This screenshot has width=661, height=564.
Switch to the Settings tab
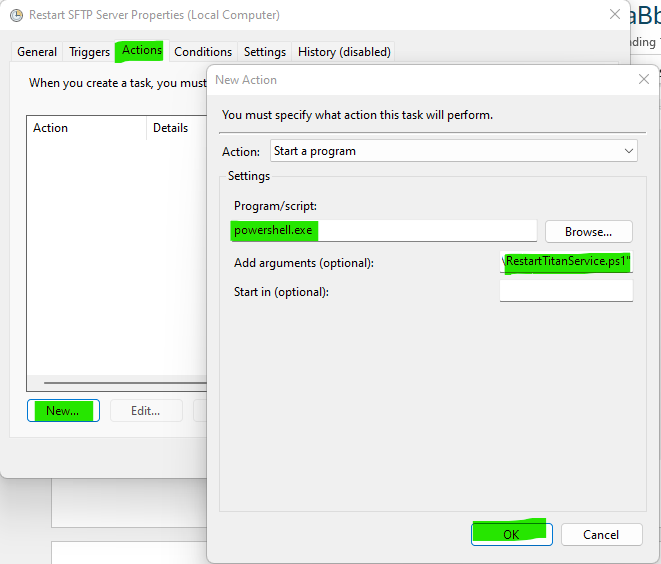point(265,52)
